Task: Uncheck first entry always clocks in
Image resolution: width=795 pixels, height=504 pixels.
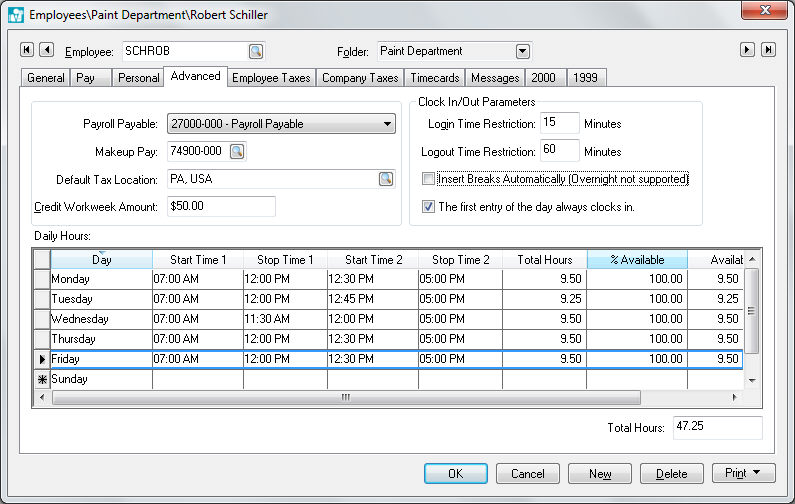Action: pos(429,207)
